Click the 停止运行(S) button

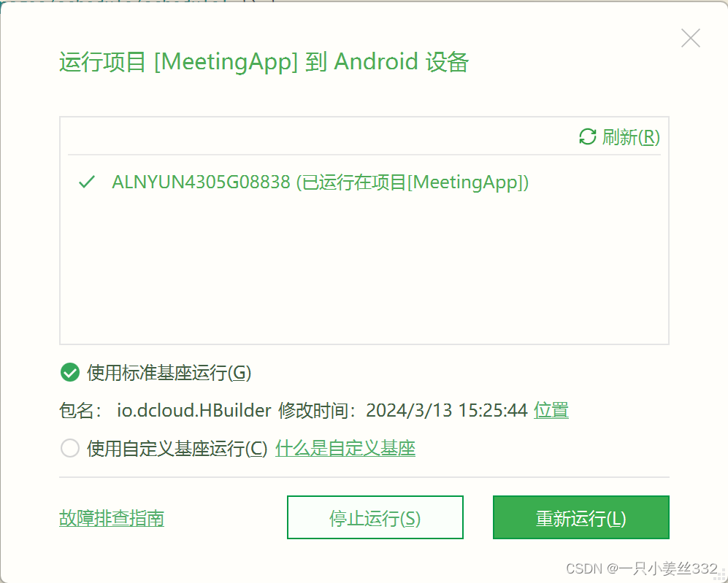(x=375, y=517)
